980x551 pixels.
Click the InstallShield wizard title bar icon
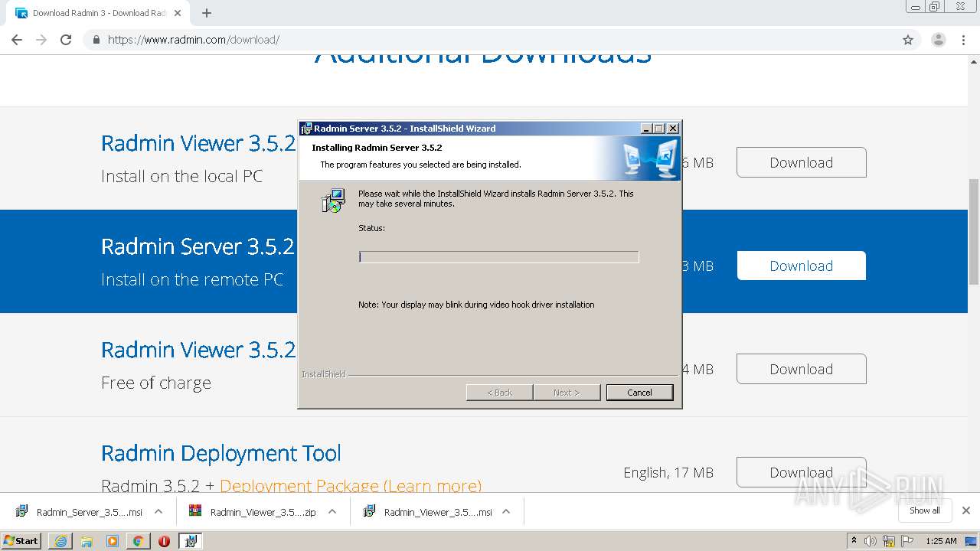[x=306, y=129]
